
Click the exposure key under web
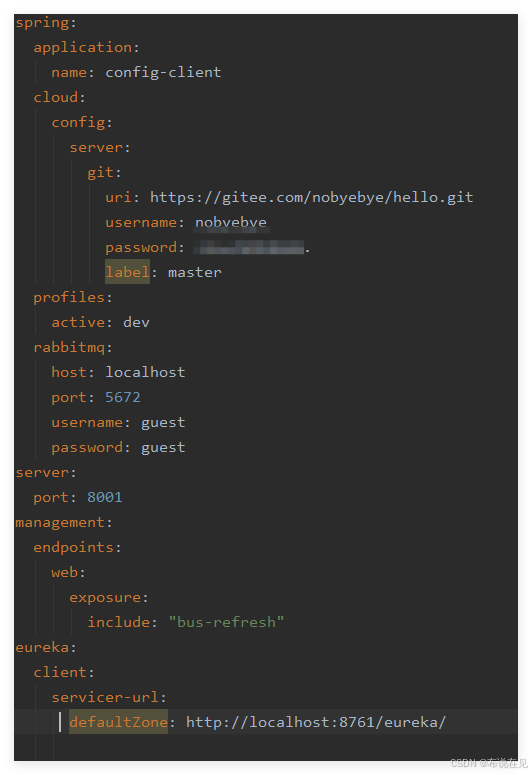point(105,598)
